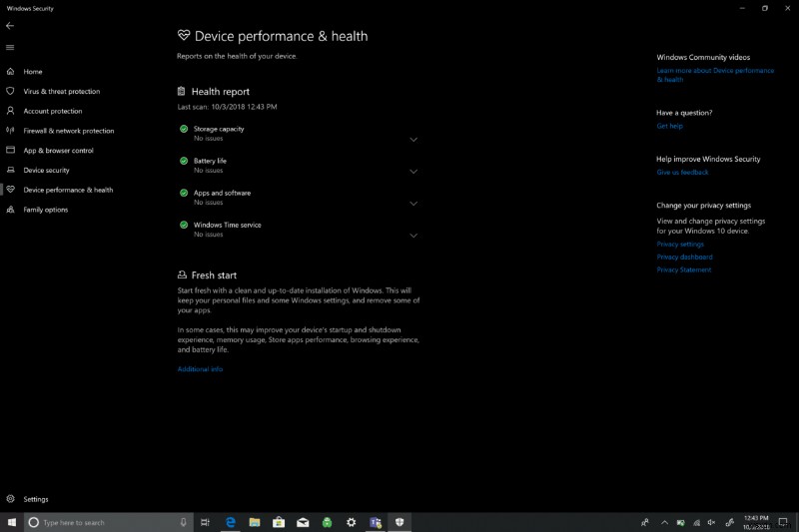Toggle the hamburger navigation menu

[10, 47]
